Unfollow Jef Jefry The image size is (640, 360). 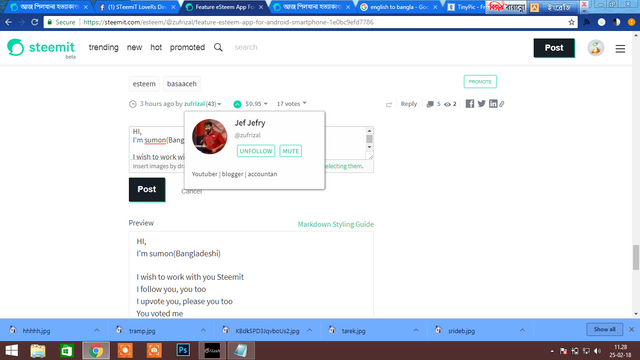256,151
